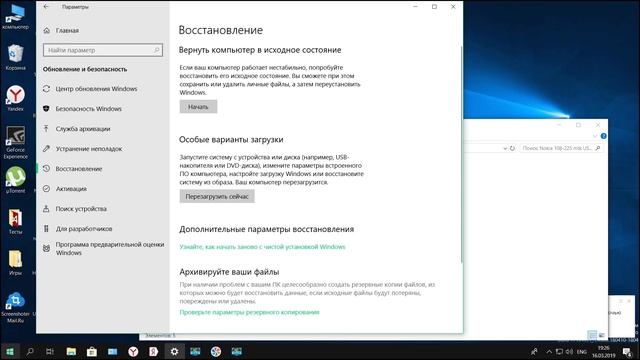Open Yandex Browser from taskbar
Viewport: 640px width, 360px height.
133,351
